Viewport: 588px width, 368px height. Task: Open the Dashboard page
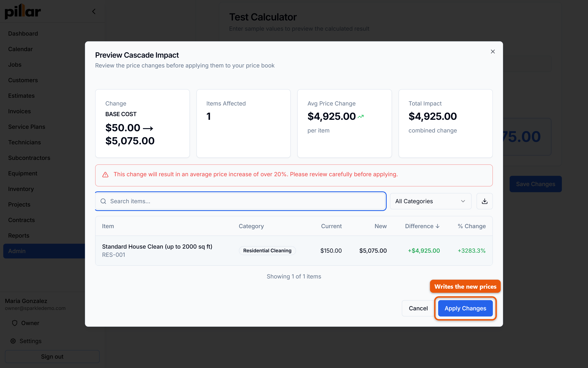point(23,34)
